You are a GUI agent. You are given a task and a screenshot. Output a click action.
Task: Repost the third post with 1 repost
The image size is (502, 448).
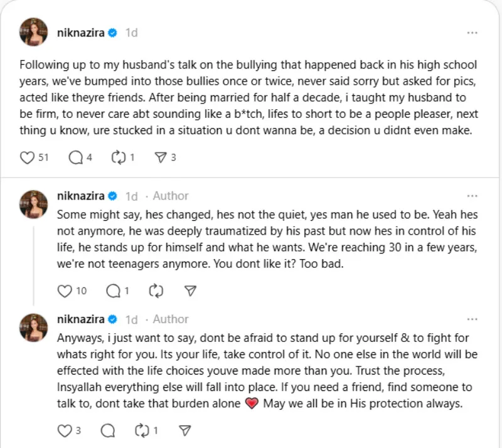[142, 430]
